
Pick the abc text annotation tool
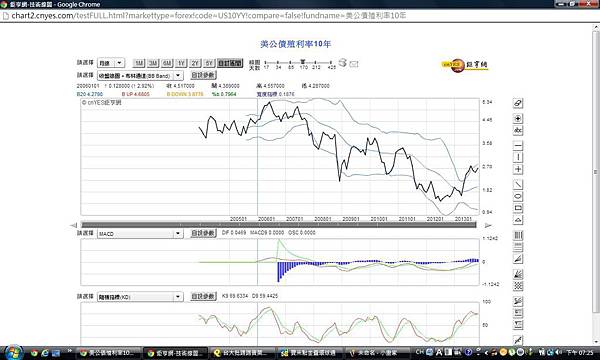click(518, 130)
